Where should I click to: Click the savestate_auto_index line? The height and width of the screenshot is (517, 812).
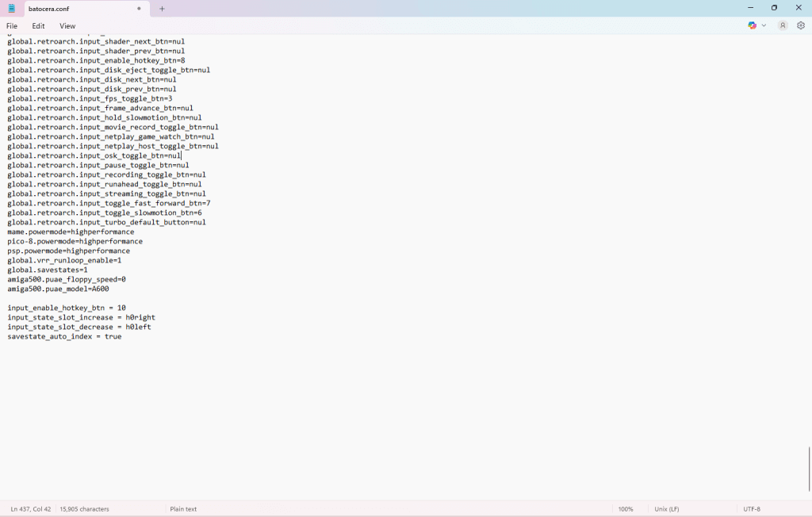point(63,336)
